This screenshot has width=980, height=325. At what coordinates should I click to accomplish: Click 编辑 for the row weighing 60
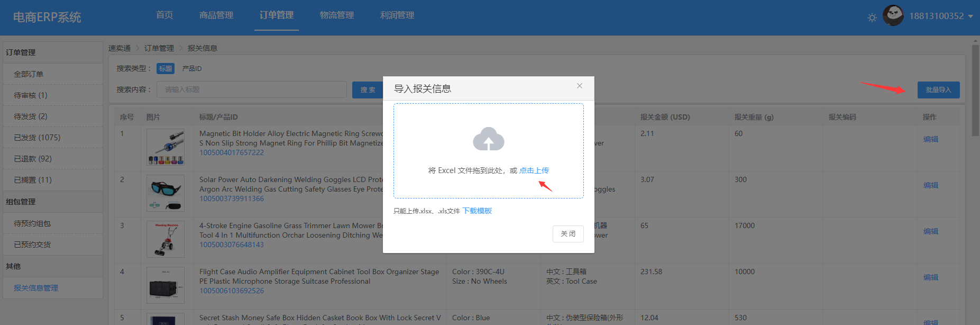(x=931, y=139)
